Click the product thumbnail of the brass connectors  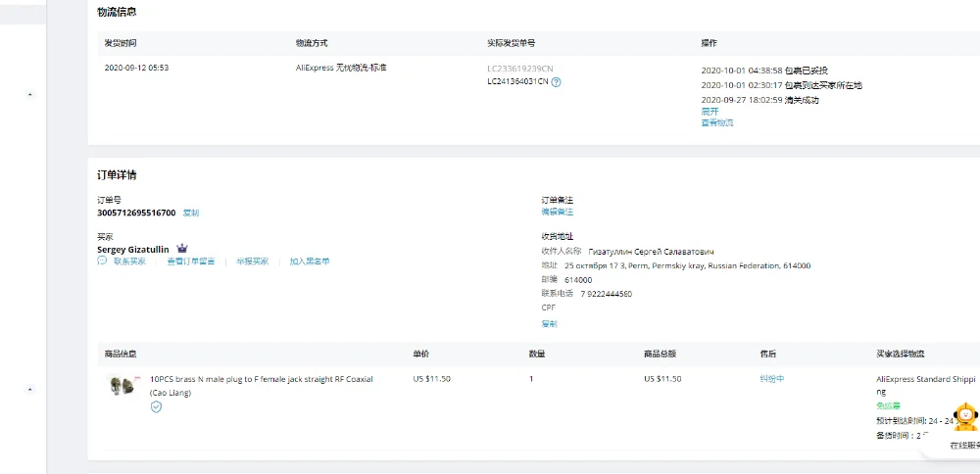point(122,384)
